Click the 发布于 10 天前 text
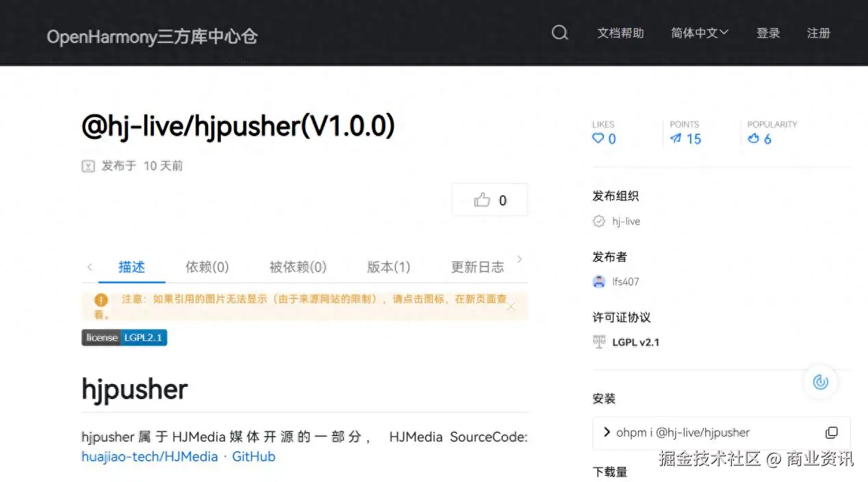The width and height of the screenshot is (868, 482). click(142, 166)
